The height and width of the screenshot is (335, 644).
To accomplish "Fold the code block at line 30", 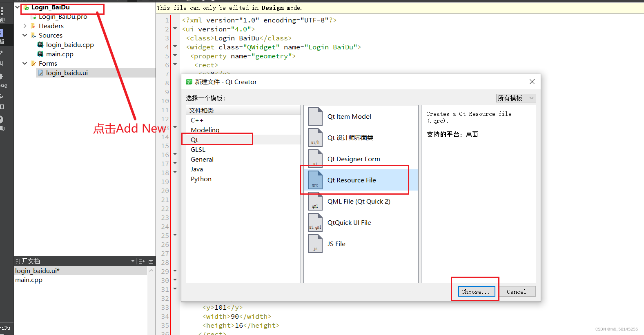I will click(x=175, y=280).
